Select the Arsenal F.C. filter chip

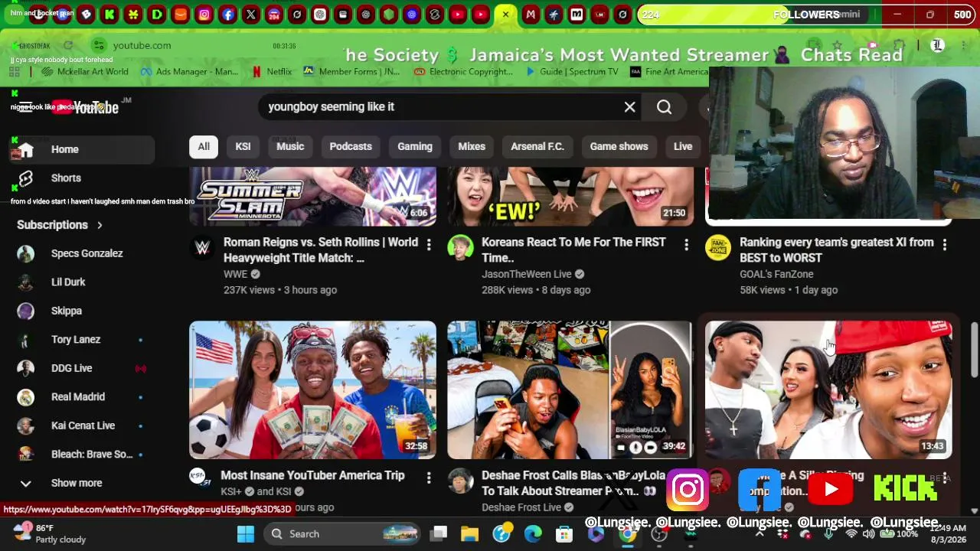pyautogui.click(x=537, y=147)
